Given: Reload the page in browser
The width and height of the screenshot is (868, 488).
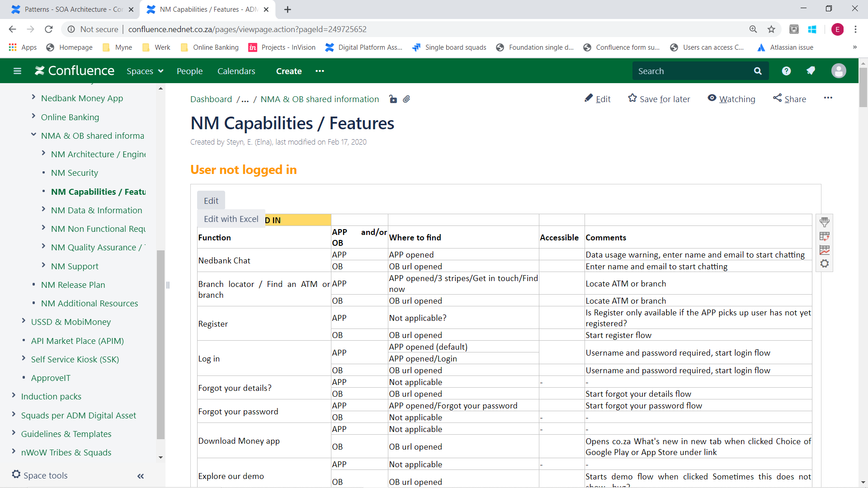Looking at the screenshot, I should click(x=49, y=29).
